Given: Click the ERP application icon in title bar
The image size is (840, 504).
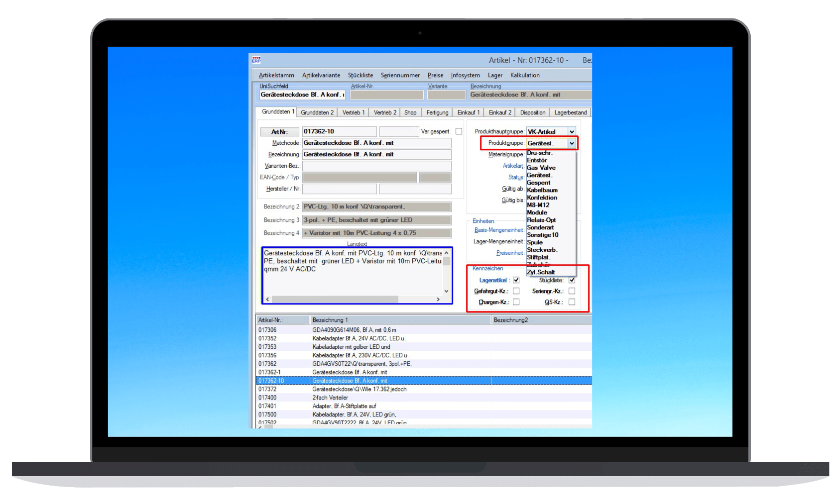Looking at the screenshot, I should [x=256, y=60].
